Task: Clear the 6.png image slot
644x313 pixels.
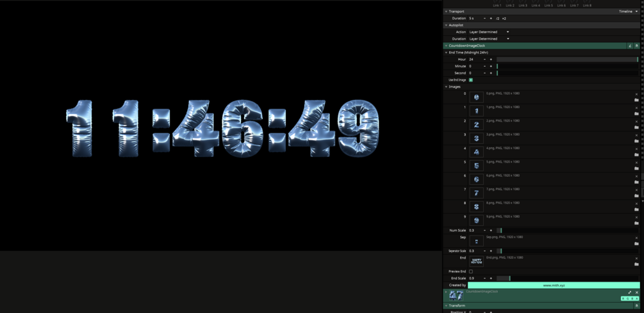Action: [636, 177]
